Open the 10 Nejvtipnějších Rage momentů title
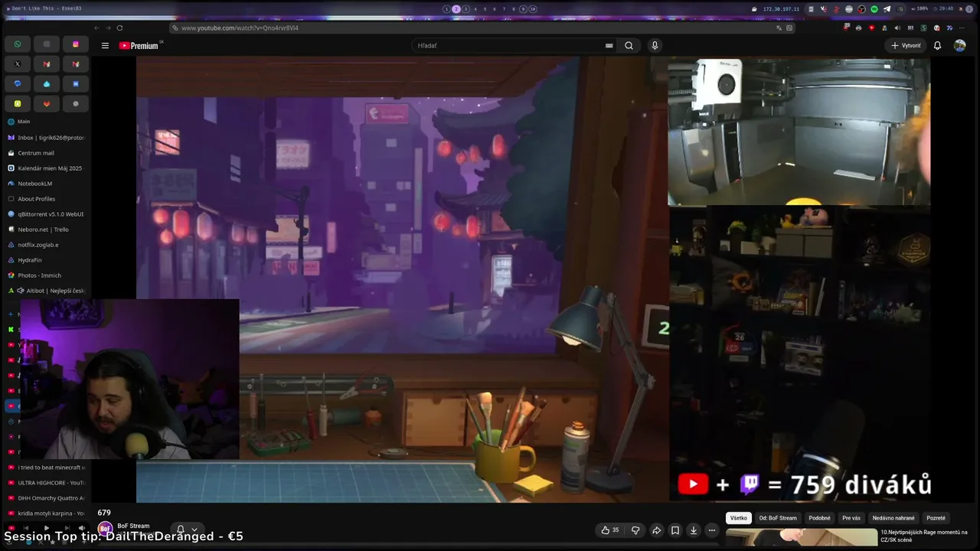This screenshot has height=551, width=980. point(924,536)
